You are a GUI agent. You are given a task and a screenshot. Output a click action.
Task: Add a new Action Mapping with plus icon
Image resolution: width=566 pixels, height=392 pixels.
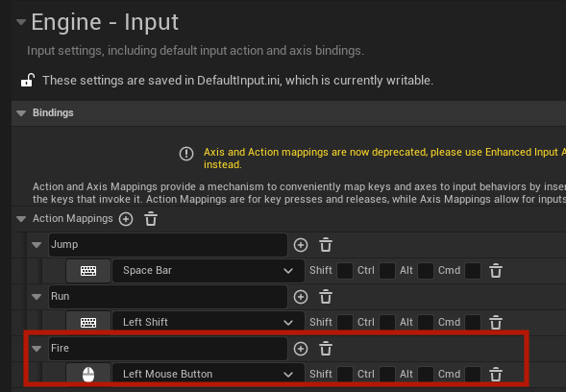(x=126, y=219)
